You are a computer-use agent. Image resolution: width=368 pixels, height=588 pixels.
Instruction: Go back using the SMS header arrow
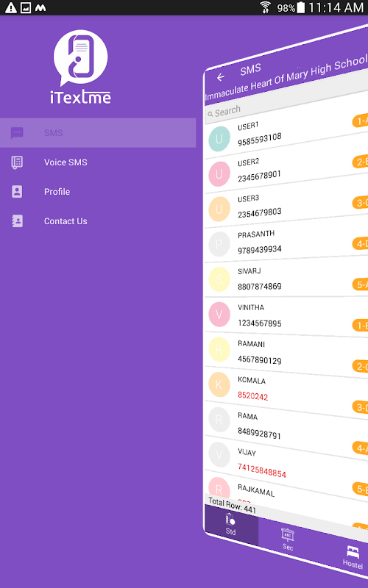click(x=221, y=77)
